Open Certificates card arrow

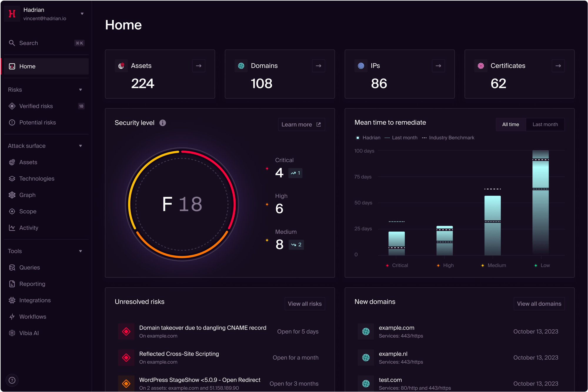[558, 66]
